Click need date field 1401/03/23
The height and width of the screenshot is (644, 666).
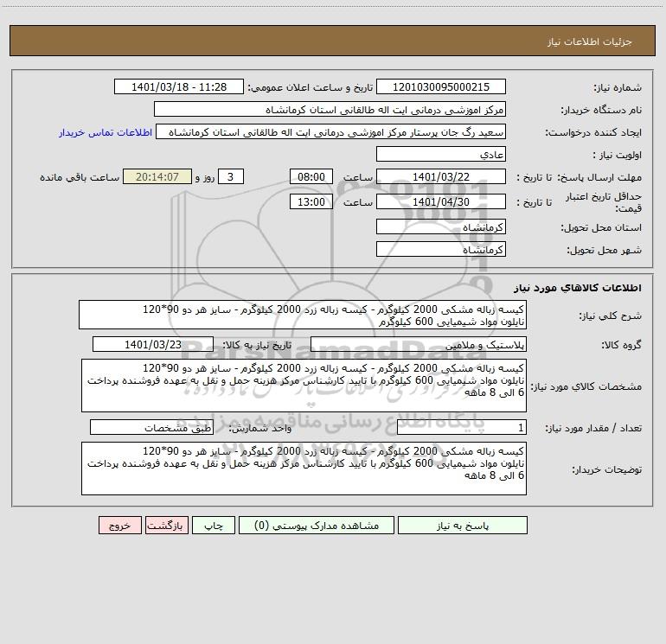pyautogui.click(x=153, y=345)
